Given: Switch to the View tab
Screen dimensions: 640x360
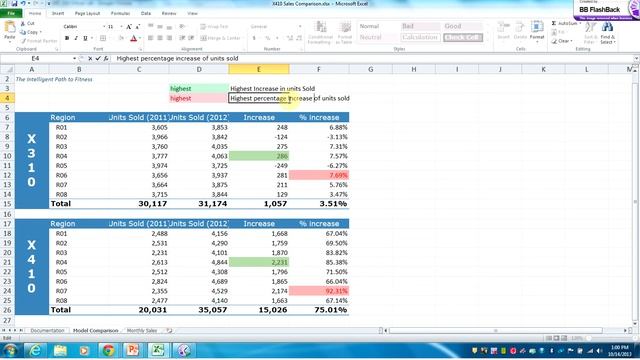Looking at the screenshot, I should tap(192, 13).
